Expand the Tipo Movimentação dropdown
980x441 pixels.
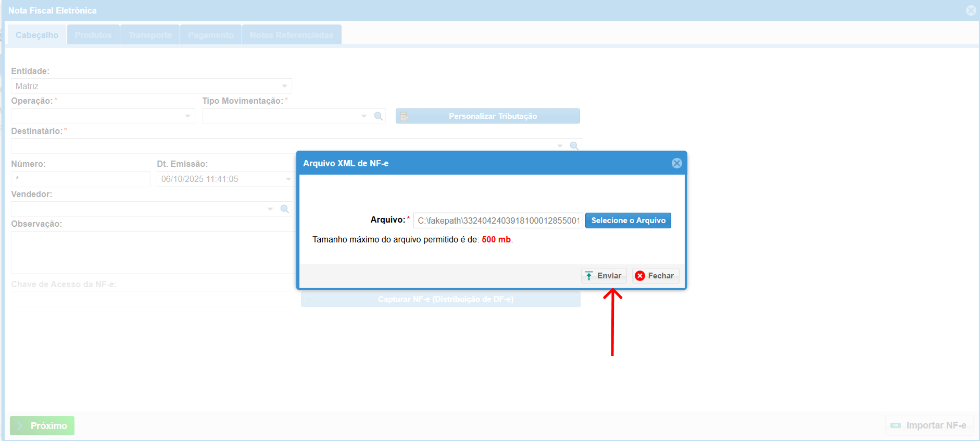(x=364, y=116)
